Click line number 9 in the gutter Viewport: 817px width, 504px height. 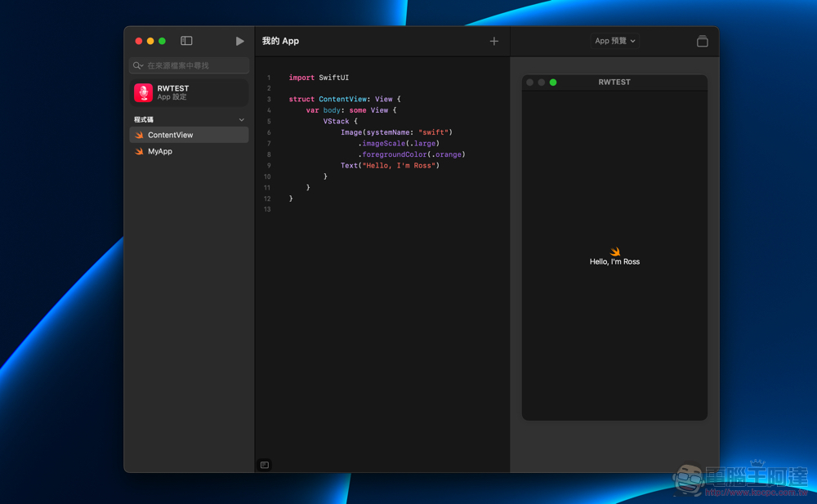268,166
